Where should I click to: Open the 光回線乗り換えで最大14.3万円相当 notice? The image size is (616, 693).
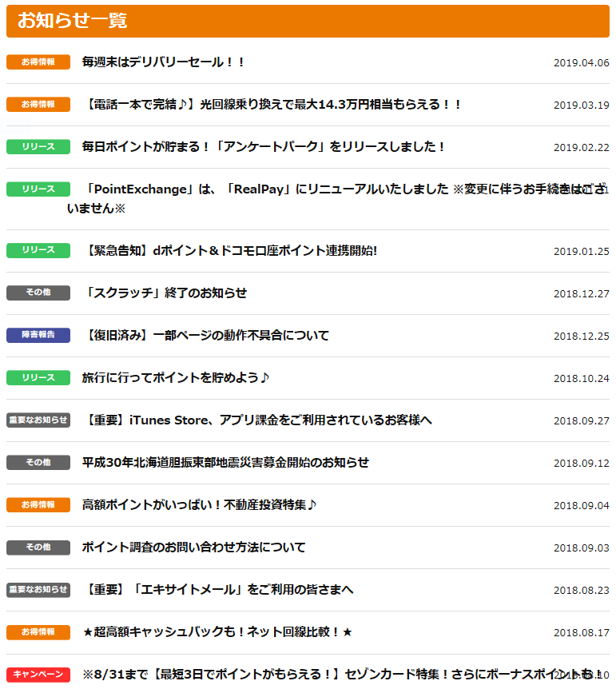272,105
